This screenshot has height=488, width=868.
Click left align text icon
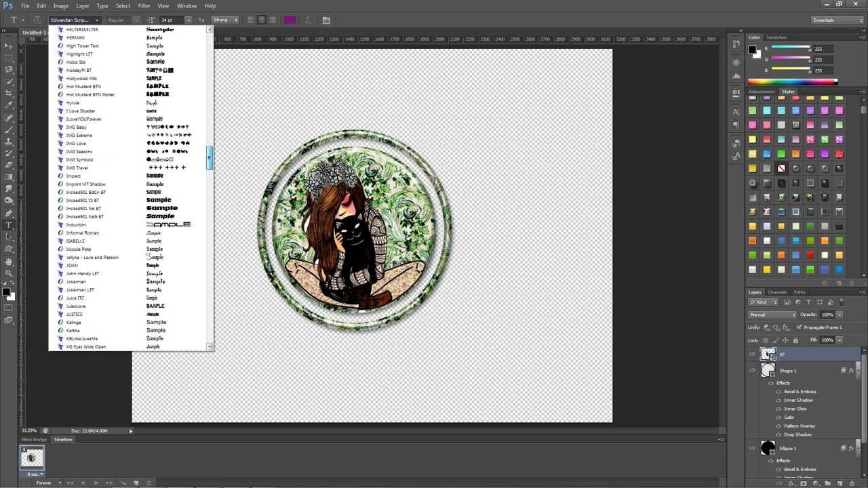point(251,20)
